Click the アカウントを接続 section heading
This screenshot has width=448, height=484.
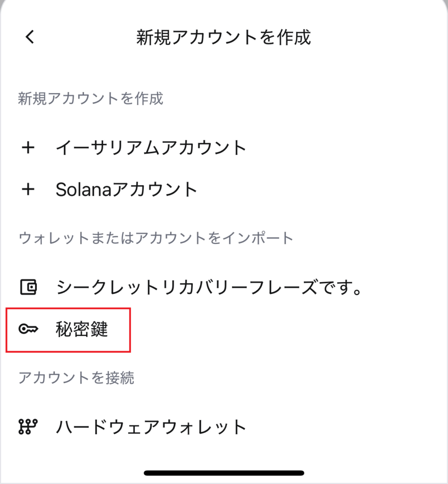click(76, 378)
